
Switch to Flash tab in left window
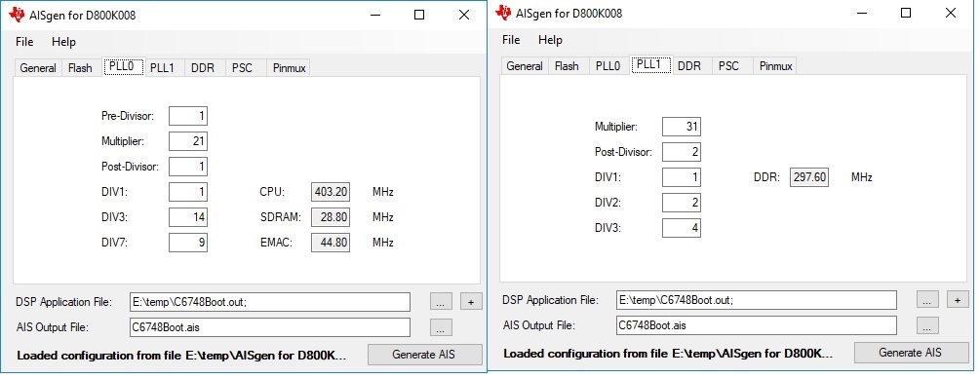tap(80, 68)
